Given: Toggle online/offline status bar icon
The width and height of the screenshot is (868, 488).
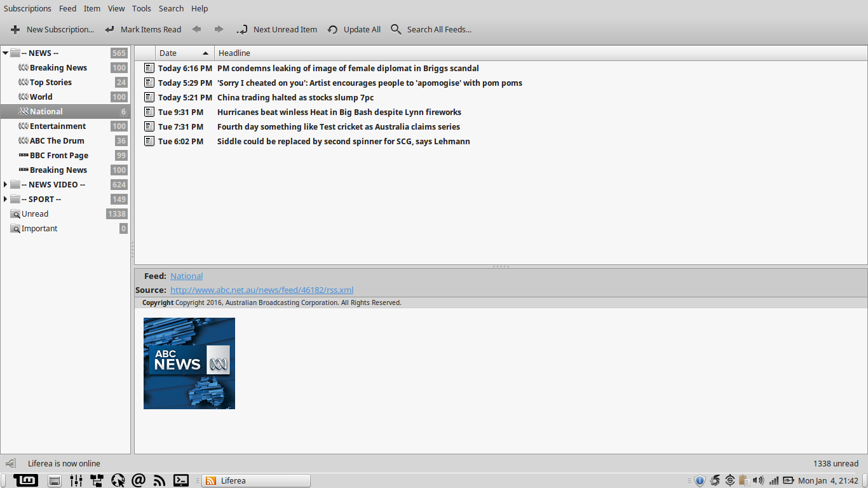Looking at the screenshot, I should (11, 463).
